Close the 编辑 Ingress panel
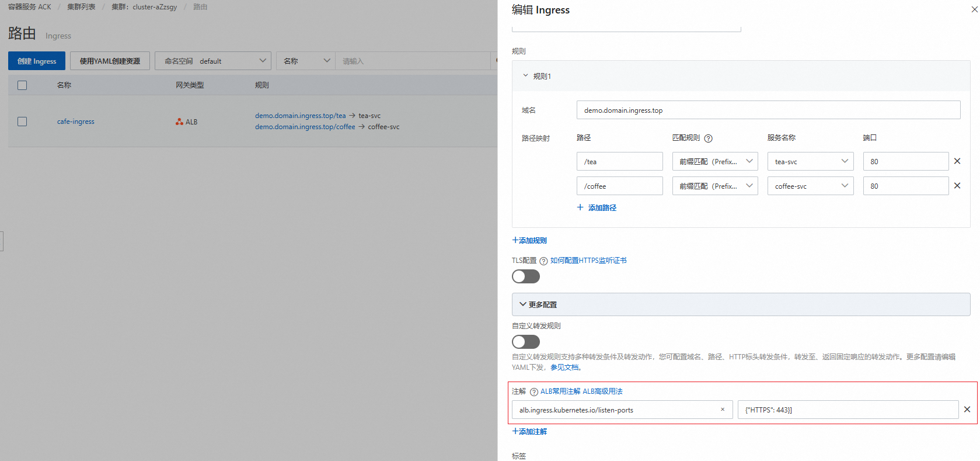 (974, 9)
